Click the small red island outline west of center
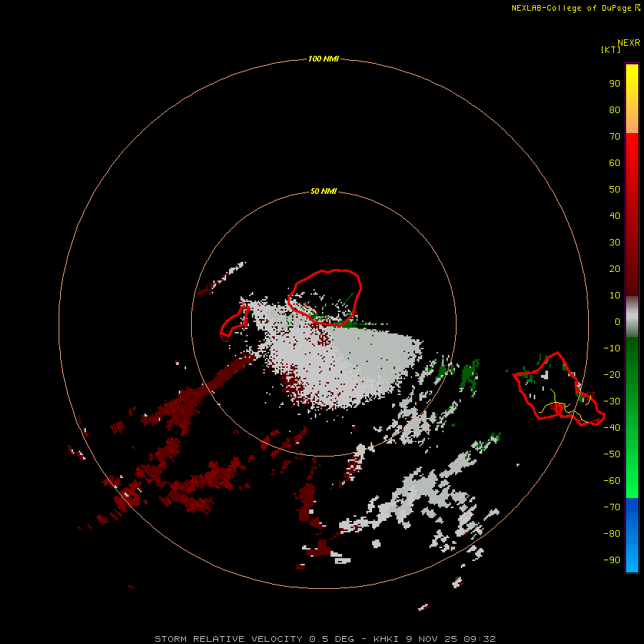The width and height of the screenshot is (644, 644). pyautogui.click(x=235, y=323)
